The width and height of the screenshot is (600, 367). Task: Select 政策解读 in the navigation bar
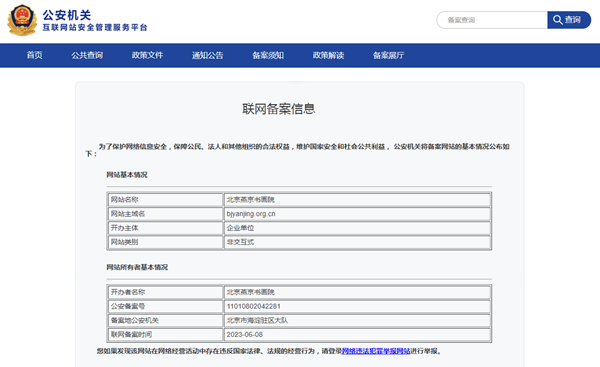coord(328,55)
